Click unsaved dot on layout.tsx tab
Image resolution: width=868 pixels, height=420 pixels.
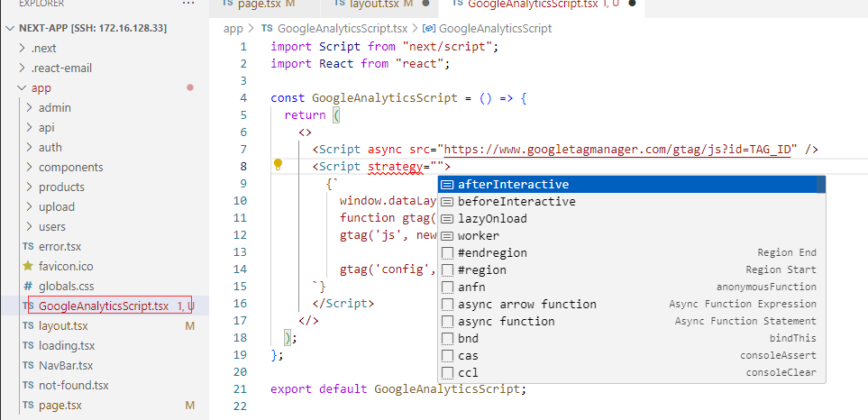point(425,4)
